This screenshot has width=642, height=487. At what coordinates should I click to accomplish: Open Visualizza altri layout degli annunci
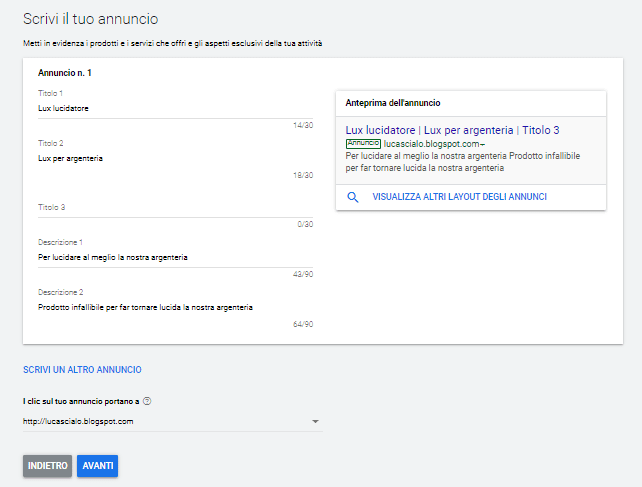(x=459, y=197)
